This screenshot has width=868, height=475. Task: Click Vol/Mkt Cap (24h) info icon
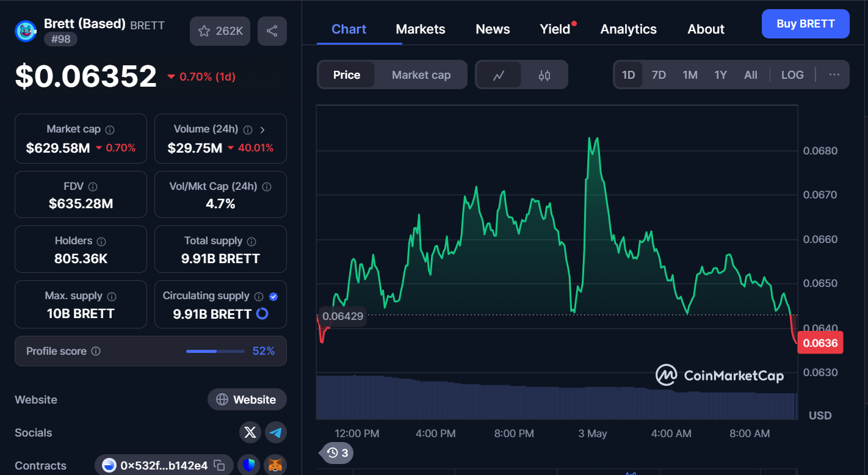[267, 187]
